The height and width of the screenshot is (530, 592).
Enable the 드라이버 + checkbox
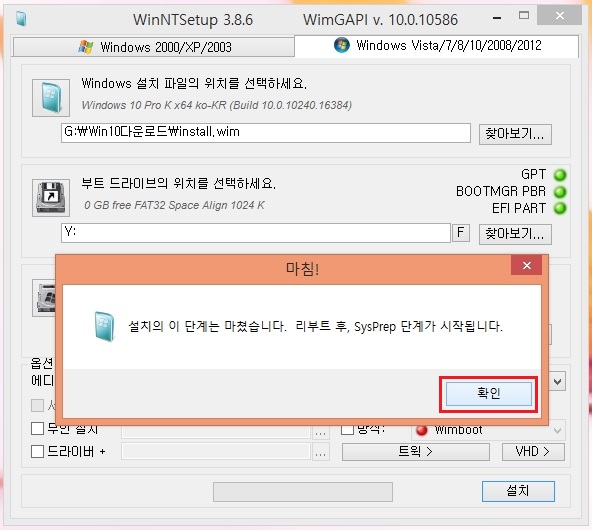click(x=37, y=451)
